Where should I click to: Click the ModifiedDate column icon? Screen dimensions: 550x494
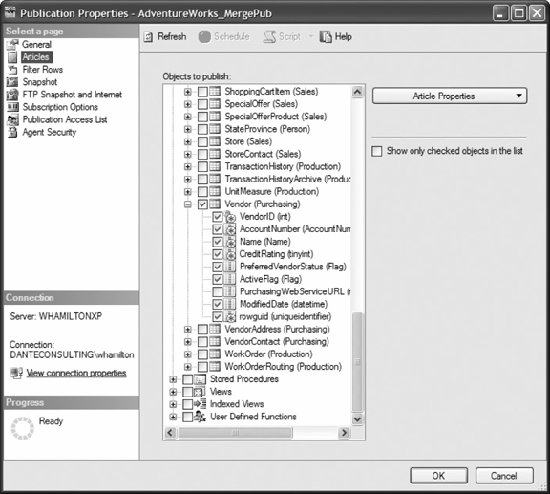point(229,304)
